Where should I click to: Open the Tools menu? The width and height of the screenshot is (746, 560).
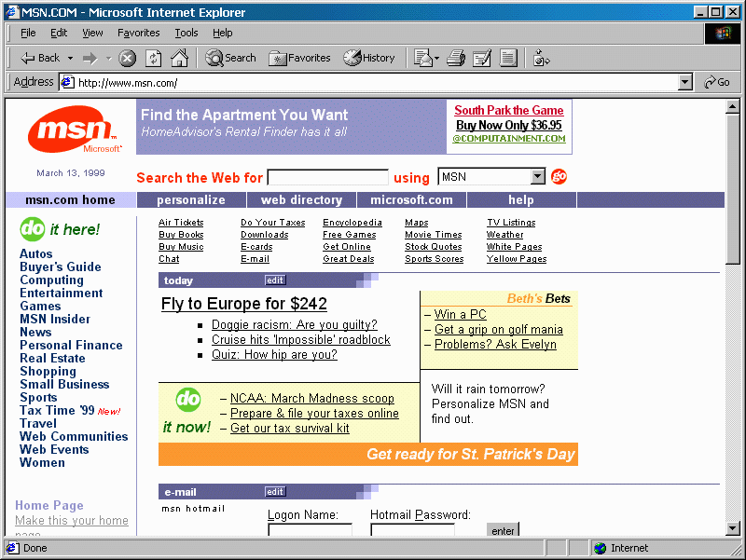[x=186, y=33]
